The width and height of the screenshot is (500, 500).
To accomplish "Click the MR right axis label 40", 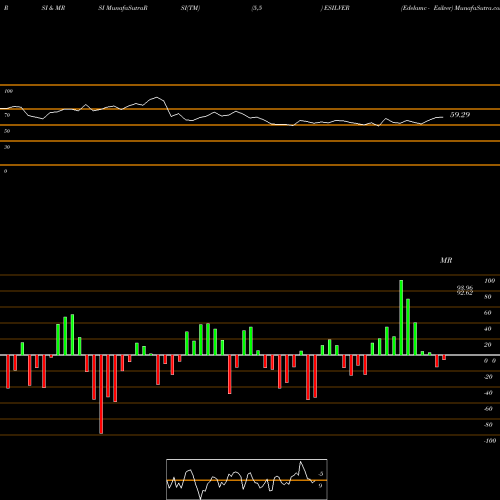I will [488, 329].
